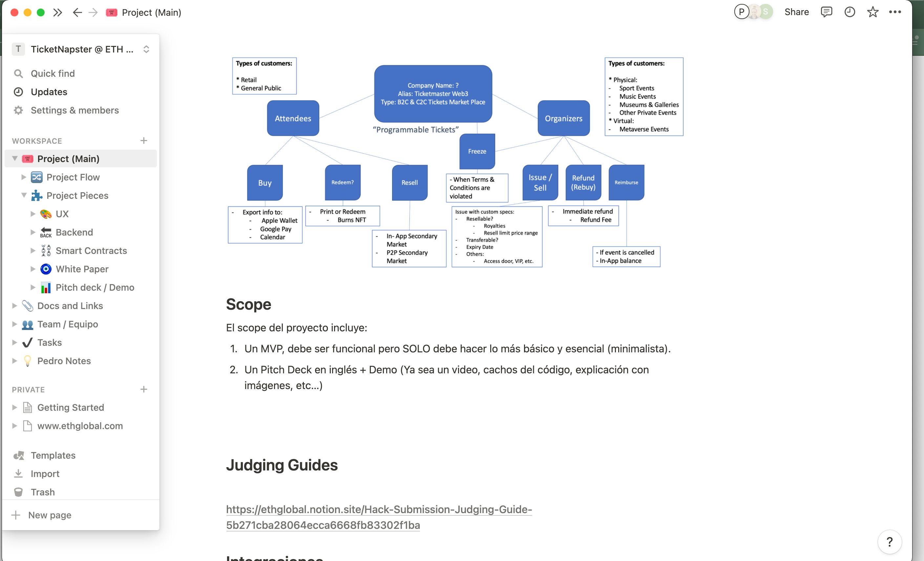Viewport: 924px width, 561px height.
Task: Collapse the Project (Main) workspace
Action: click(14, 158)
